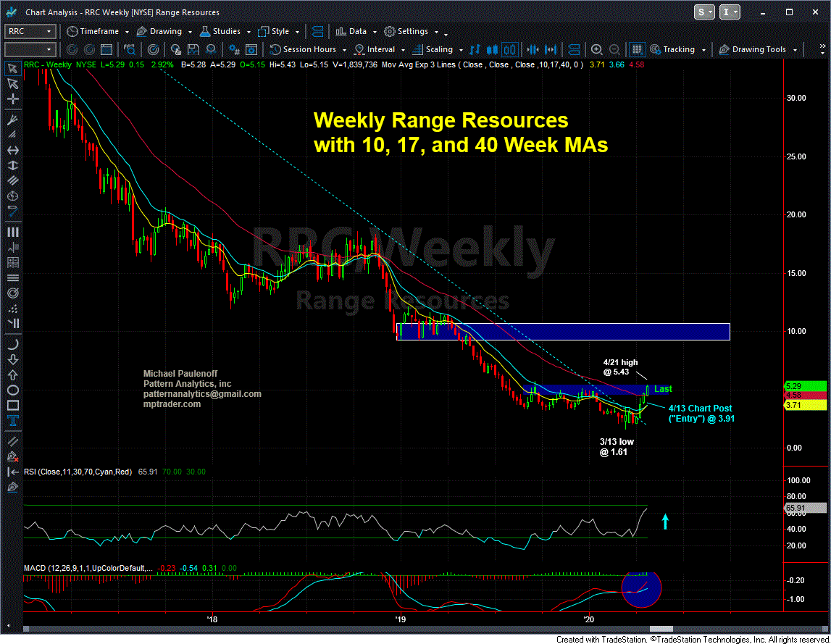Click the MACD study label text

click(88, 568)
